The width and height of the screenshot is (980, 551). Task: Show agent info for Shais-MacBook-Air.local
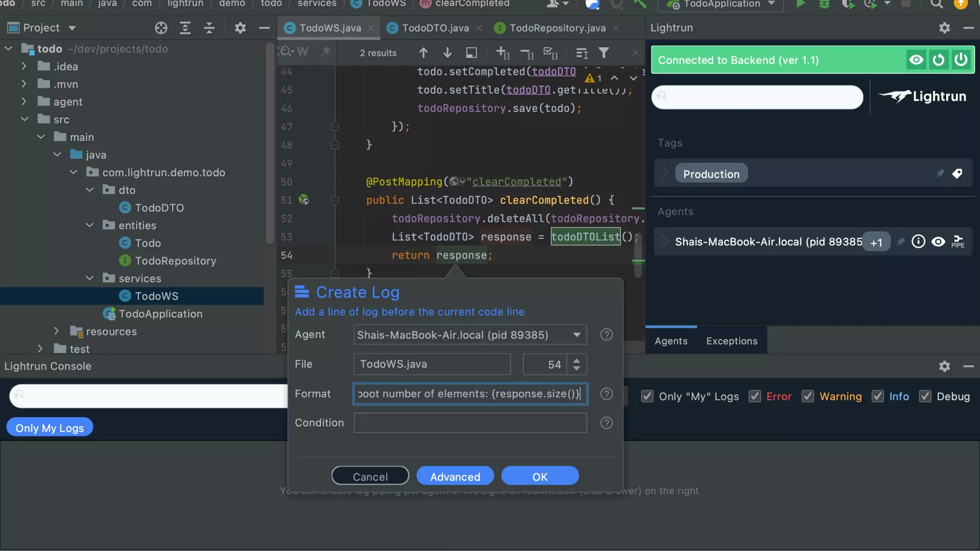918,242
